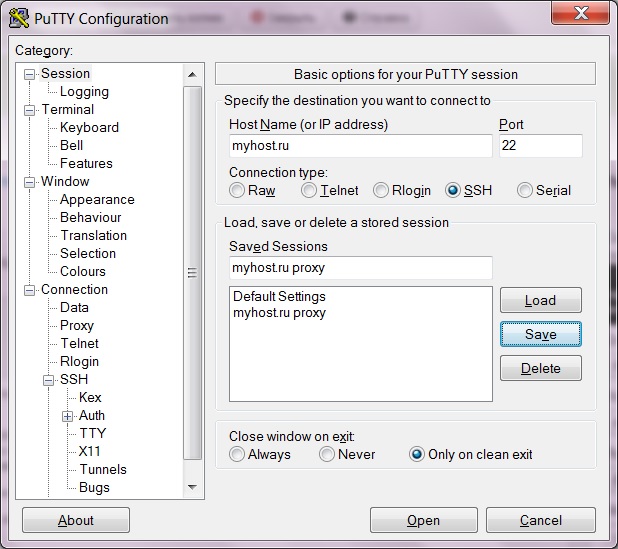
Task: Open the Proxy settings category
Action: [76, 326]
